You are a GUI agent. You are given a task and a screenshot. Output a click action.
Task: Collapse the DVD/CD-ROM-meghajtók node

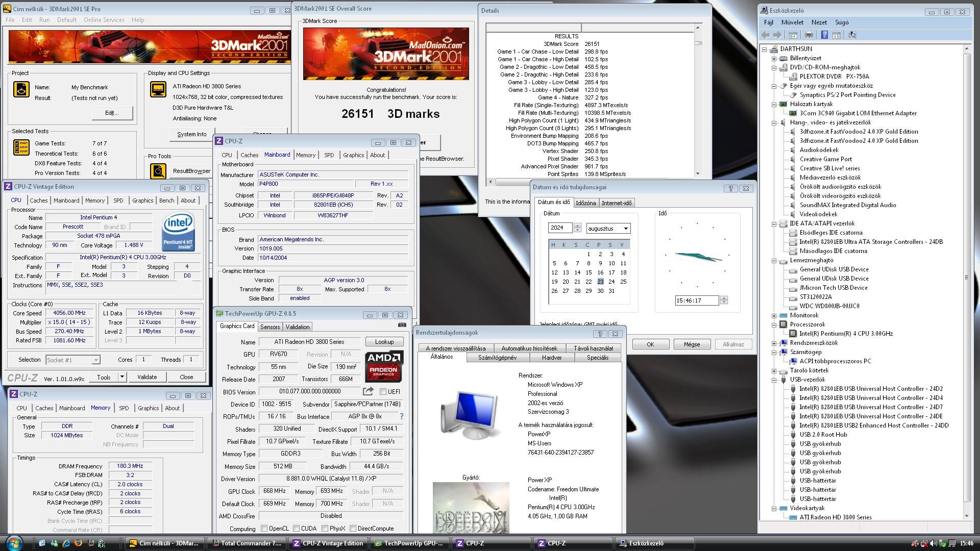[x=774, y=67]
